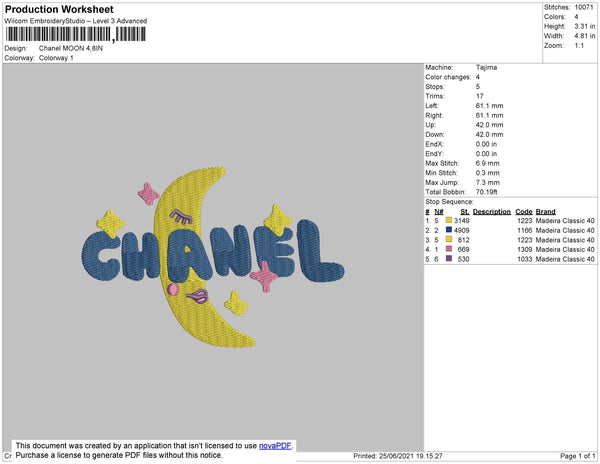Click the 'Color changes:' label
The image size is (600, 464).
(448, 77)
